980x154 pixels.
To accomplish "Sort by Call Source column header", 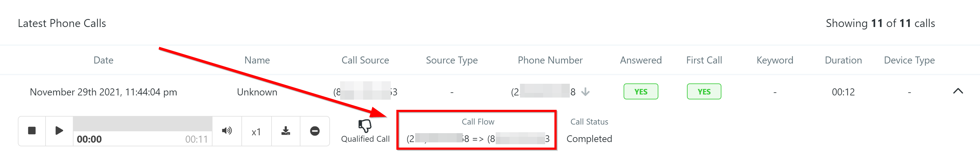I will tap(365, 60).
